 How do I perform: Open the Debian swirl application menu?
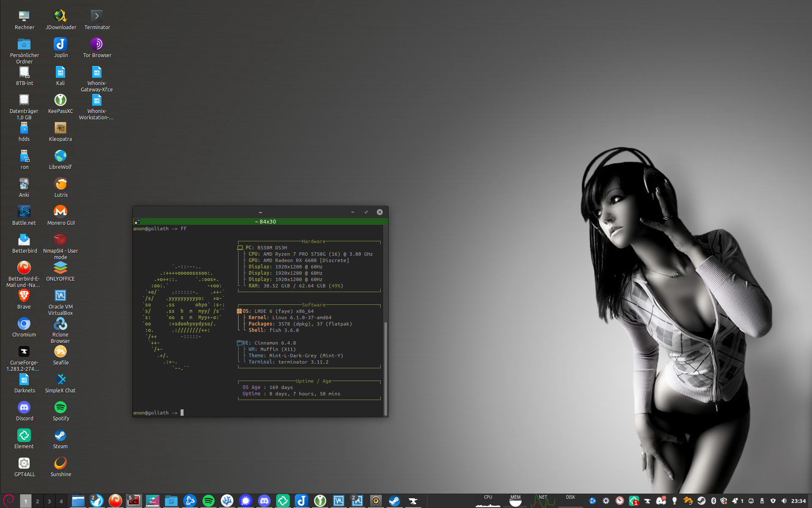click(8, 500)
